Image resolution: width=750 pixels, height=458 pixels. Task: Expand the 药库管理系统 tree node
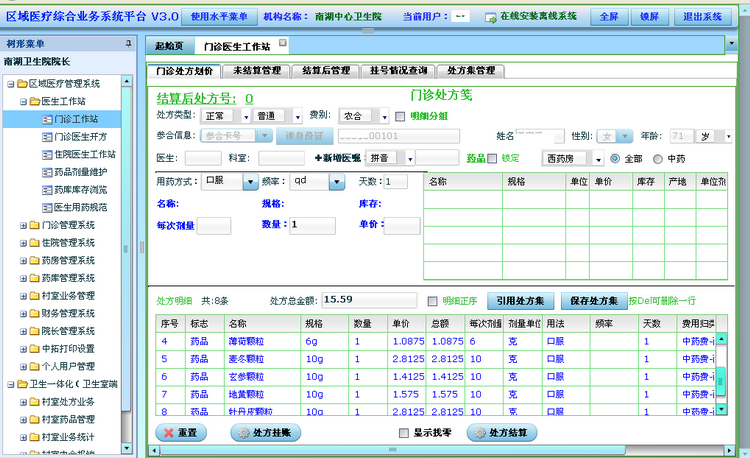point(23,279)
